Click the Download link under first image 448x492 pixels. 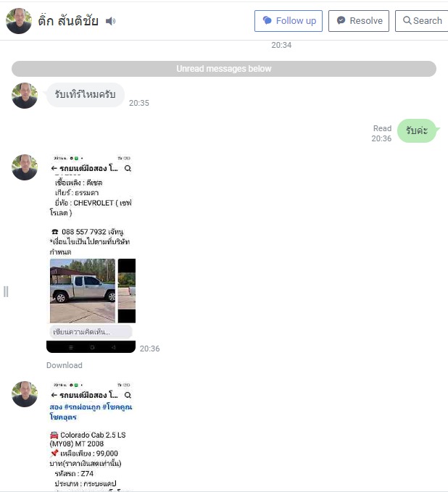pyautogui.click(x=65, y=365)
